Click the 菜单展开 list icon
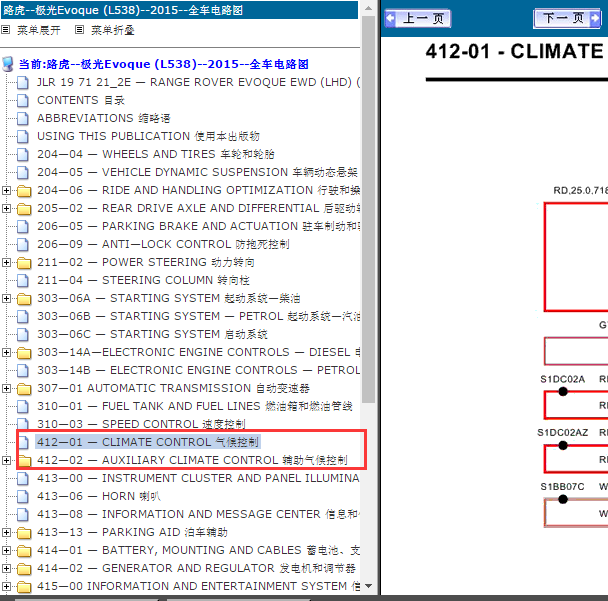Image resolution: width=608 pixels, height=601 pixels. click(x=5, y=29)
